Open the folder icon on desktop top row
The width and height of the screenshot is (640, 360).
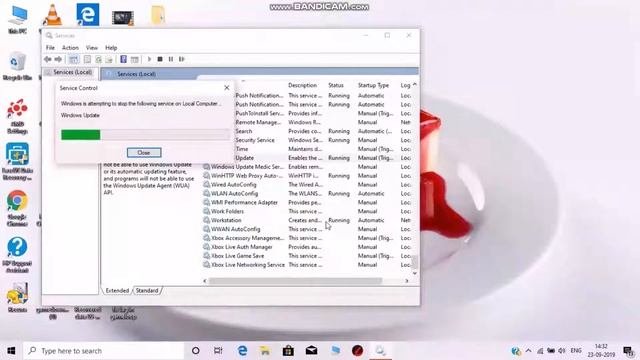pyautogui.click(x=158, y=15)
